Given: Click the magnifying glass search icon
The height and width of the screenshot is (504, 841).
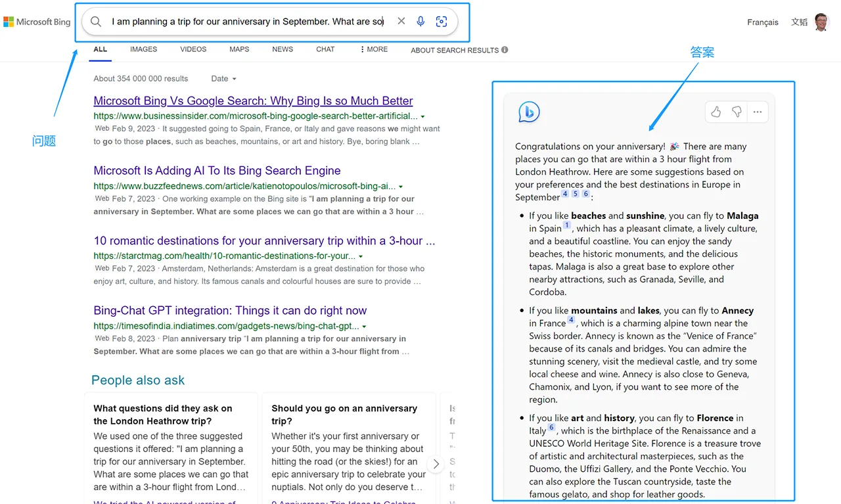Looking at the screenshot, I should click(96, 22).
